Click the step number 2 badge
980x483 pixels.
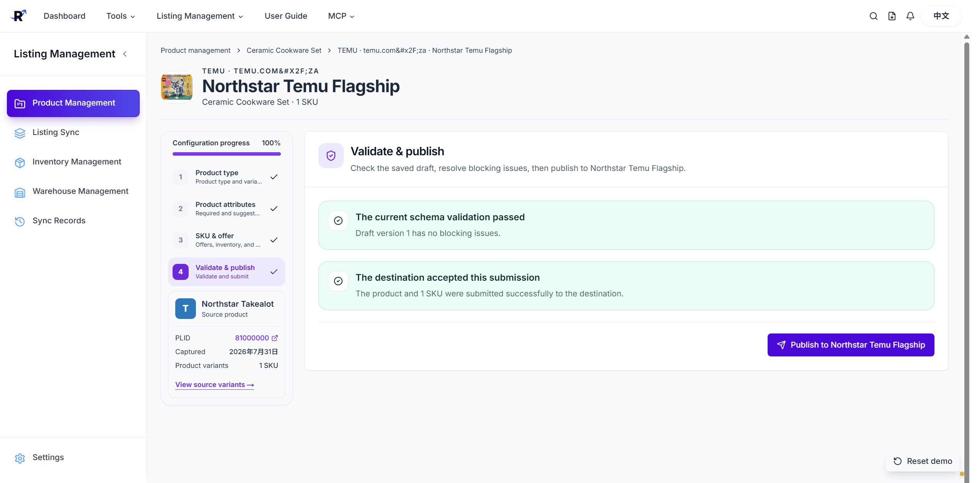181,209
